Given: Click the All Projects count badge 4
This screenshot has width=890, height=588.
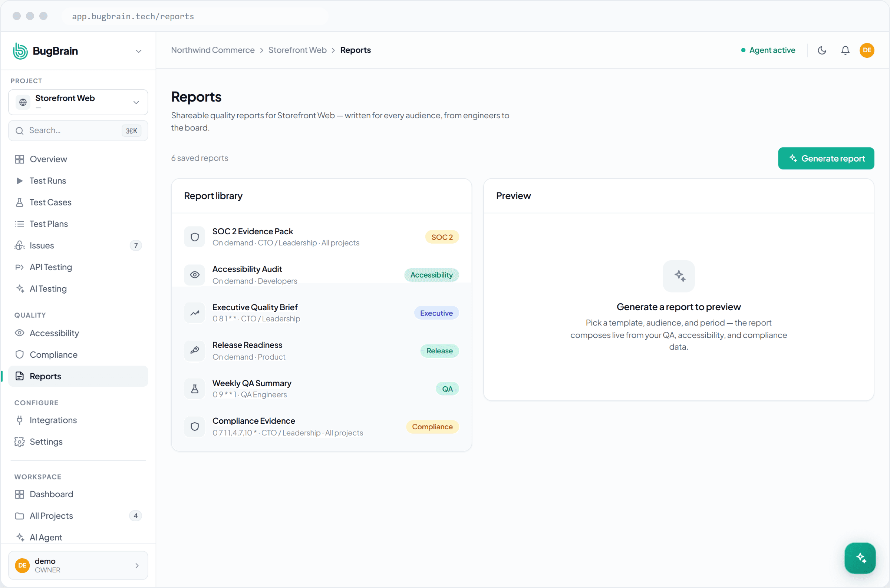Looking at the screenshot, I should pos(136,516).
